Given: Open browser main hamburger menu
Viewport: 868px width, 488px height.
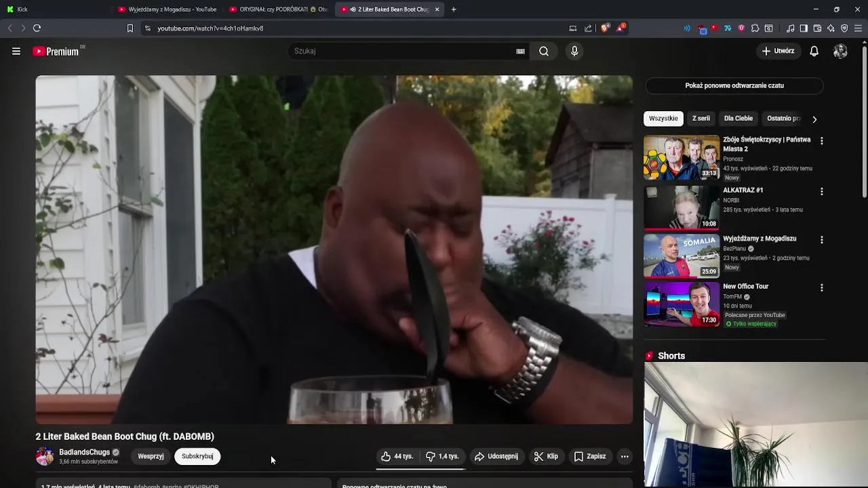Looking at the screenshot, I should [858, 28].
